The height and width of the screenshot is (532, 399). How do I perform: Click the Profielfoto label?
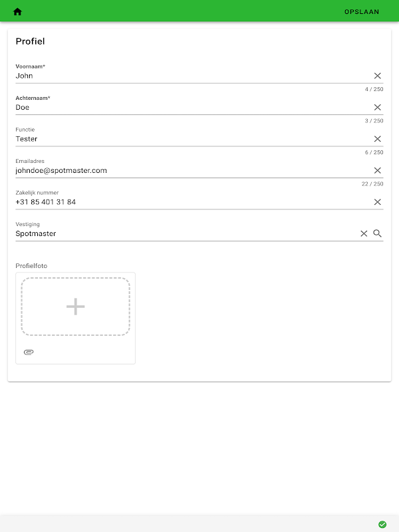point(31,266)
